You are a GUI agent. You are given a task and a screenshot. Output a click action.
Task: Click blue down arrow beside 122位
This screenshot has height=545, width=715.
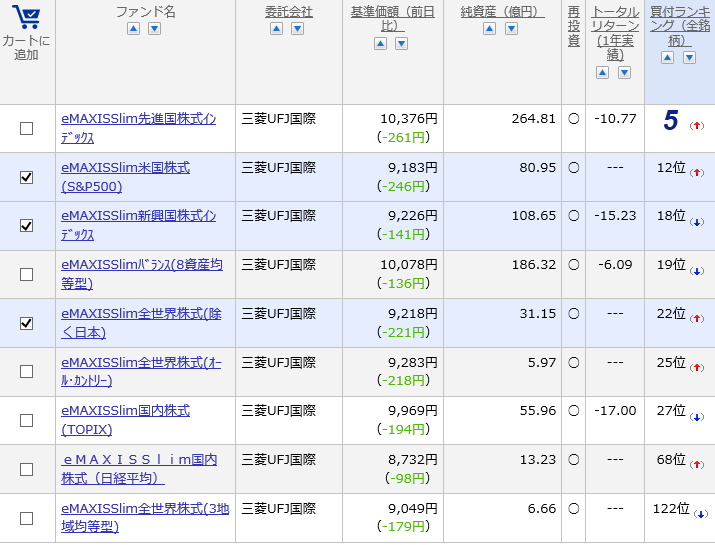click(700, 514)
